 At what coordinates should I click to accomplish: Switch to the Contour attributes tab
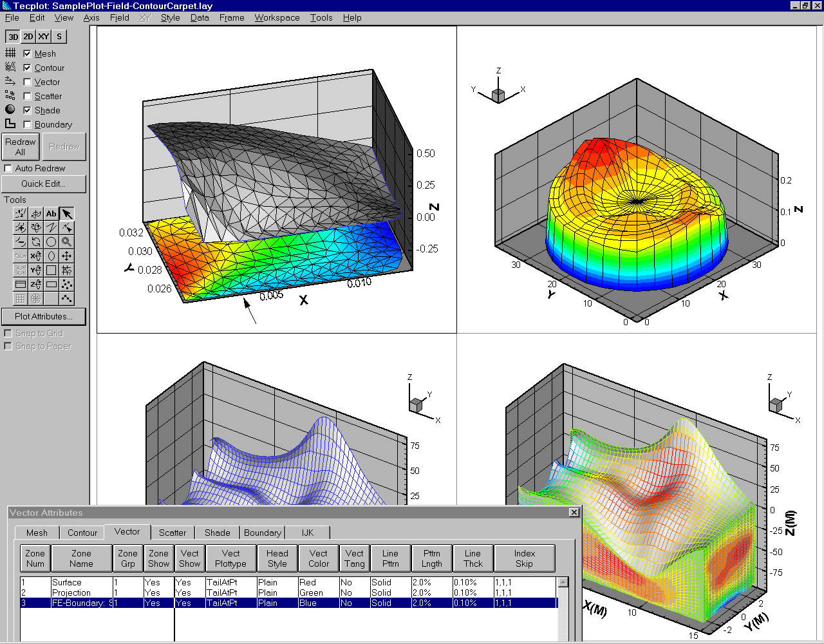coord(82,533)
